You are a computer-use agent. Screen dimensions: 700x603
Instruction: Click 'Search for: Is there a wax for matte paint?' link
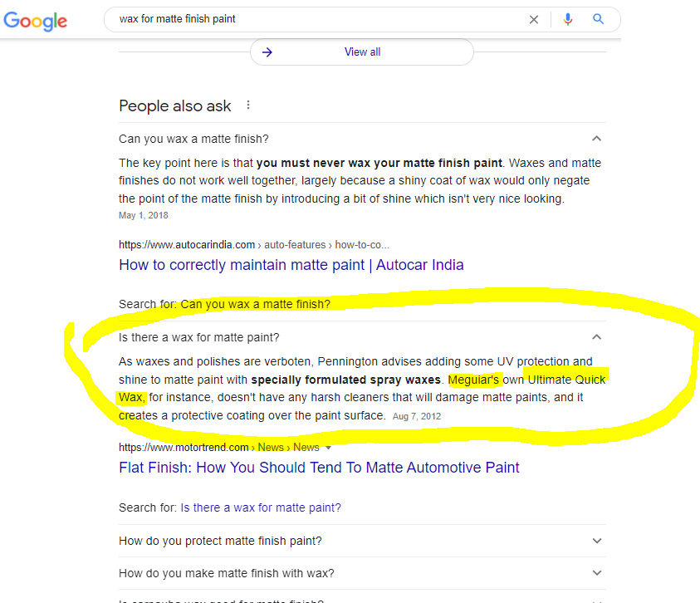click(261, 507)
